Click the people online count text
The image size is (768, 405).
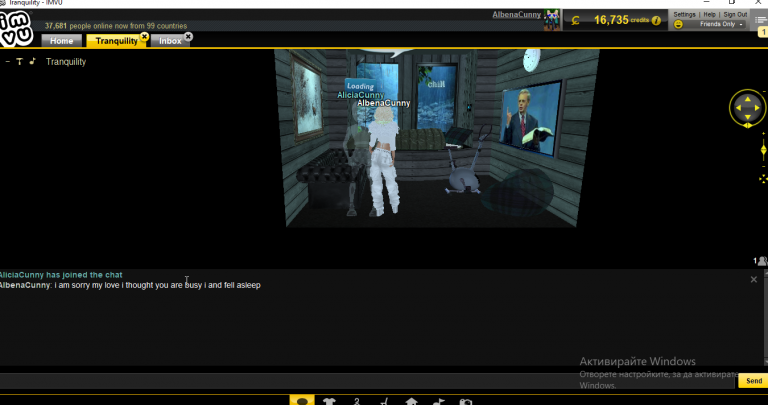tap(116, 25)
